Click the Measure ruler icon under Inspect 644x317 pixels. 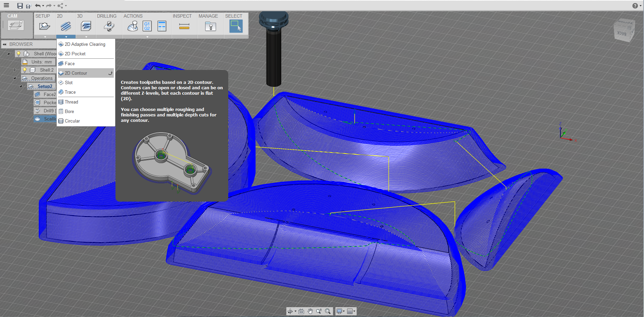pyautogui.click(x=184, y=26)
